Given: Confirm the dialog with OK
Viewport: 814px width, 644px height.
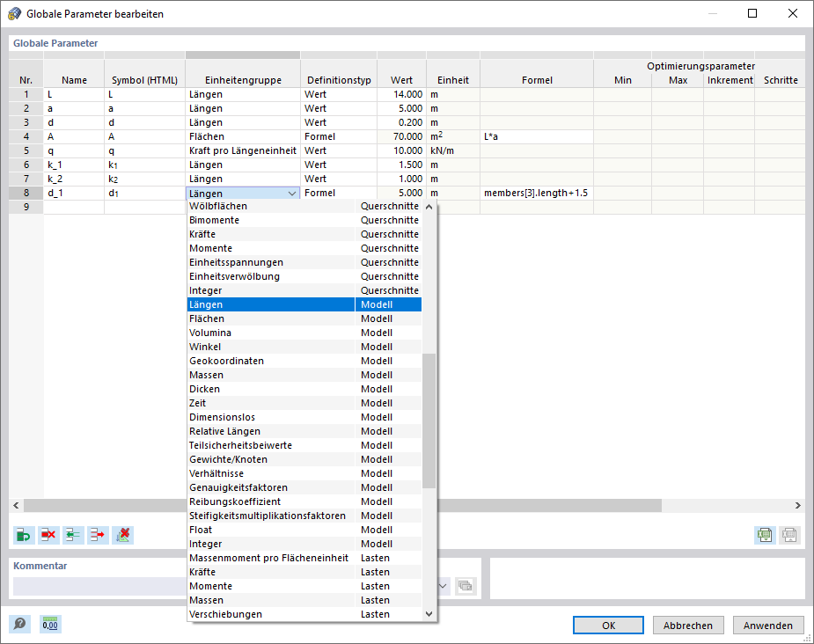Looking at the screenshot, I should [x=608, y=625].
